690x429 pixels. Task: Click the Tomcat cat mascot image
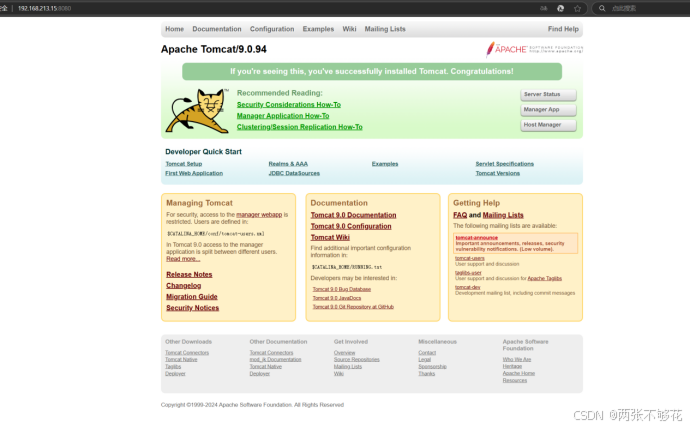coord(197,110)
